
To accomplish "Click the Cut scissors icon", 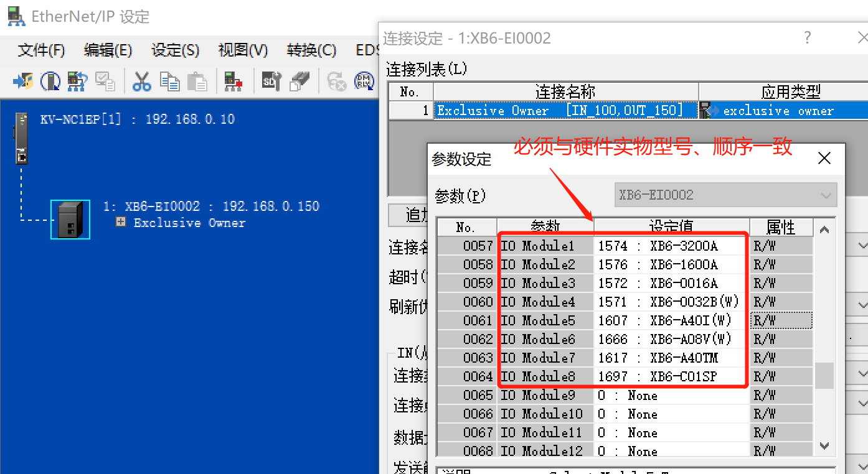I will [141, 81].
